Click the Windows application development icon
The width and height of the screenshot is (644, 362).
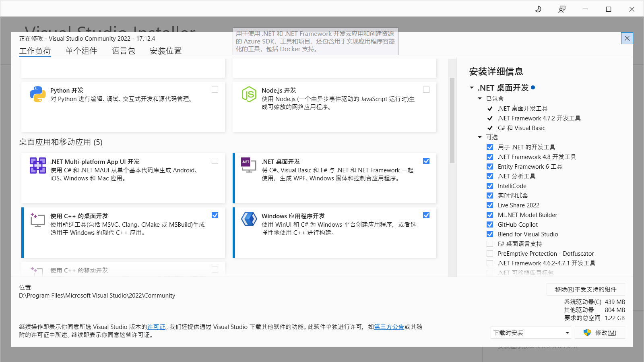tap(249, 219)
